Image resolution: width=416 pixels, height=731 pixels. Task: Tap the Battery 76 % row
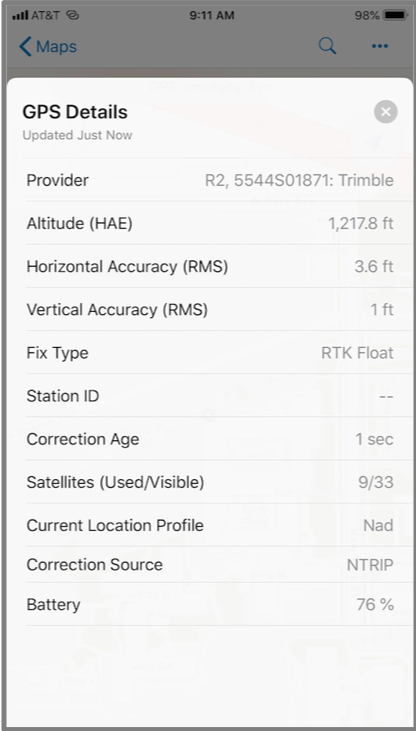tap(210, 605)
